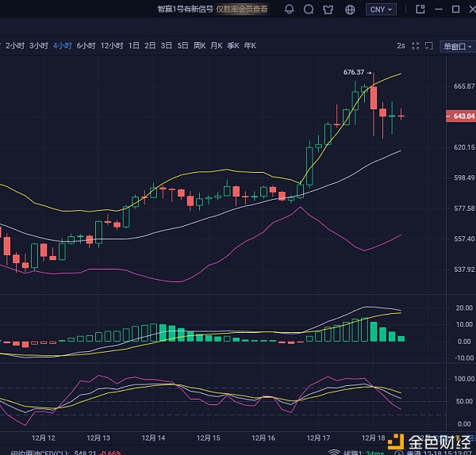Open the 单窗口 window layout dropdown
Viewport: 476px width, 455px height.
pyautogui.click(x=458, y=47)
